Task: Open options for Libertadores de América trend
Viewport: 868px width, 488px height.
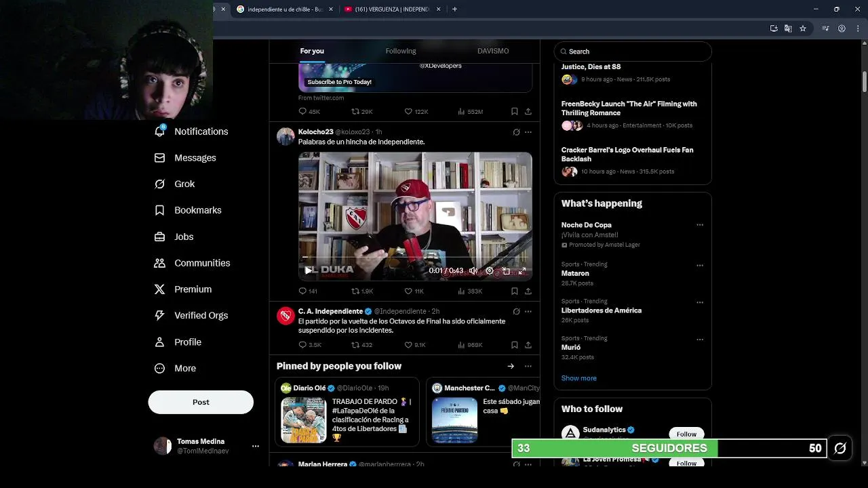Action: point(700,302)
